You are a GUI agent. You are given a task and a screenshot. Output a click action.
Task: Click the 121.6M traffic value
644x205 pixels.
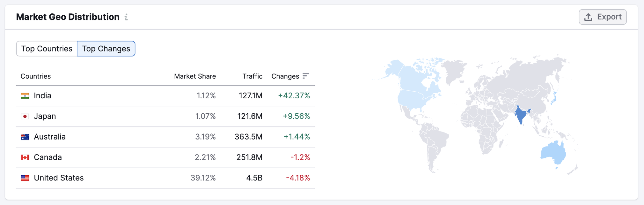point(250,116)
